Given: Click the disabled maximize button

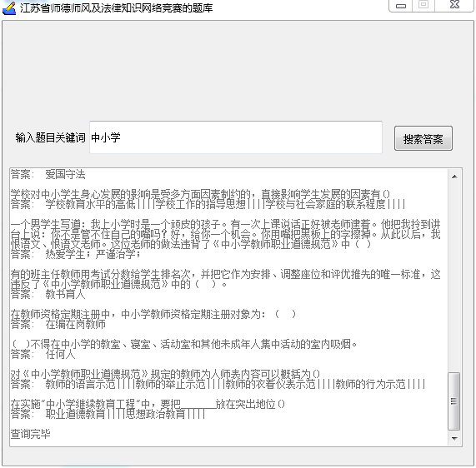Looking at the screenshot, I should [423, 5].
